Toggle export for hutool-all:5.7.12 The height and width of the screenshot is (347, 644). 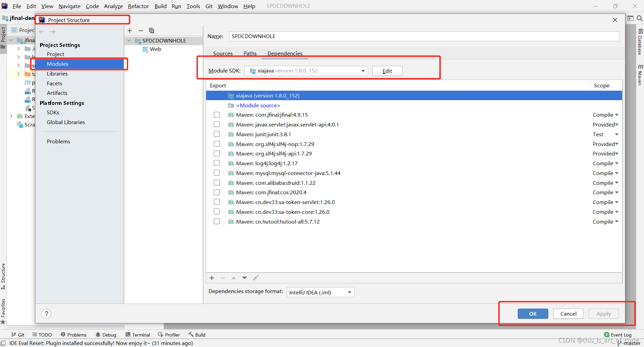click(217, 222)
